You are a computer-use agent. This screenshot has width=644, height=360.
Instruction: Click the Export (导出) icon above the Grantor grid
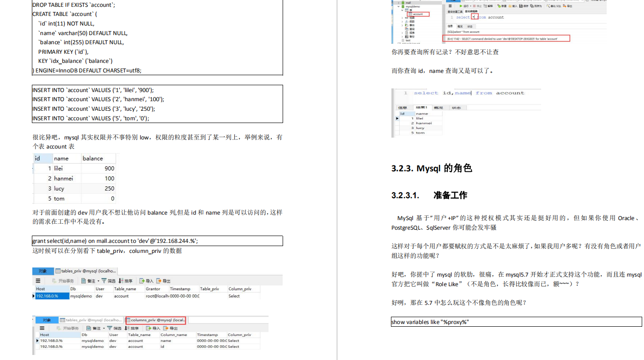pyautogui.click(x=159, y=281)
